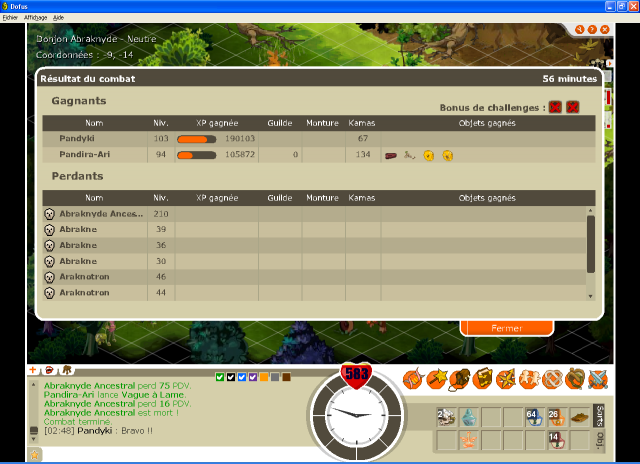This screenshot has width=640, height=464.
Task: Select the orange bag item with count 26
Action: click(x=557, y=417)
